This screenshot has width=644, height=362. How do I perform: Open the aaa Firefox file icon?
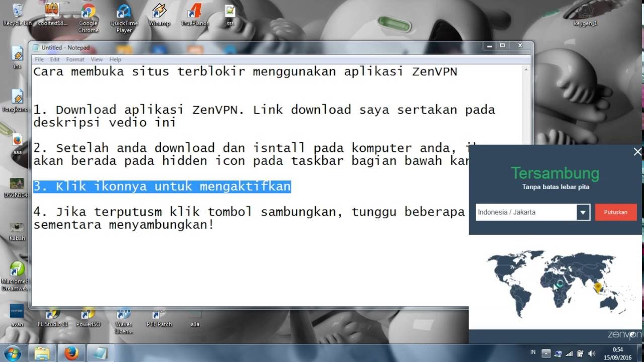click(17, 143)
